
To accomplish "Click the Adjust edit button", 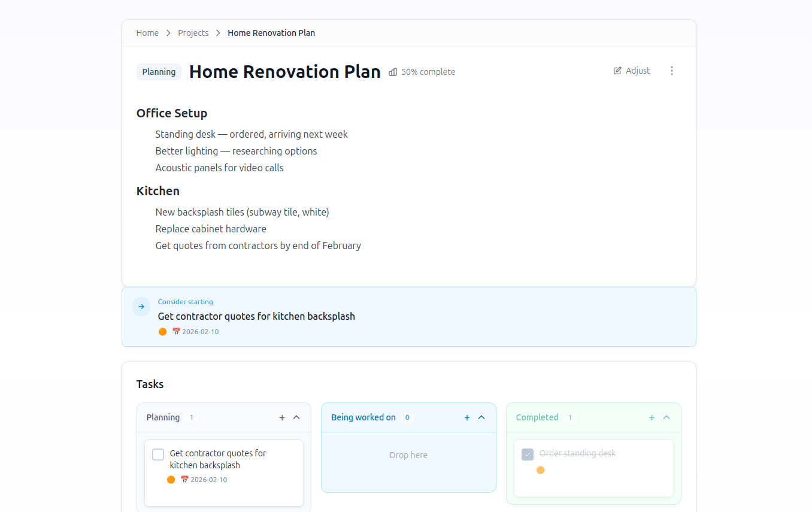I will point(632,71).
